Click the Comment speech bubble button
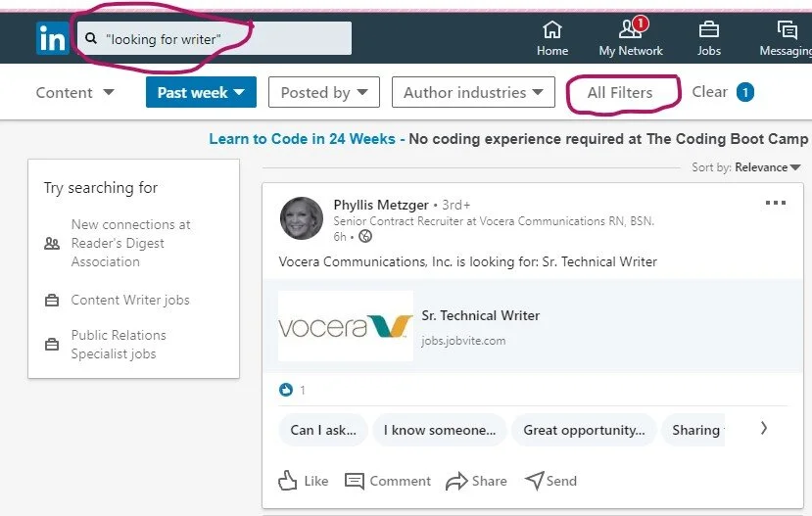Viewport: 812px width, 516px height. [x=387, y=481]
